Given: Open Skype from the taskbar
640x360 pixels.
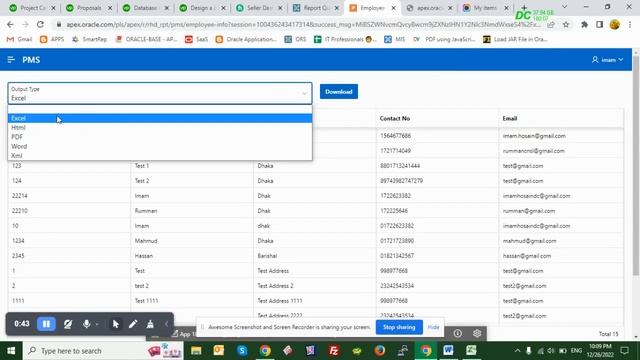Looking at the screenshot, I should tap(242, 351).
